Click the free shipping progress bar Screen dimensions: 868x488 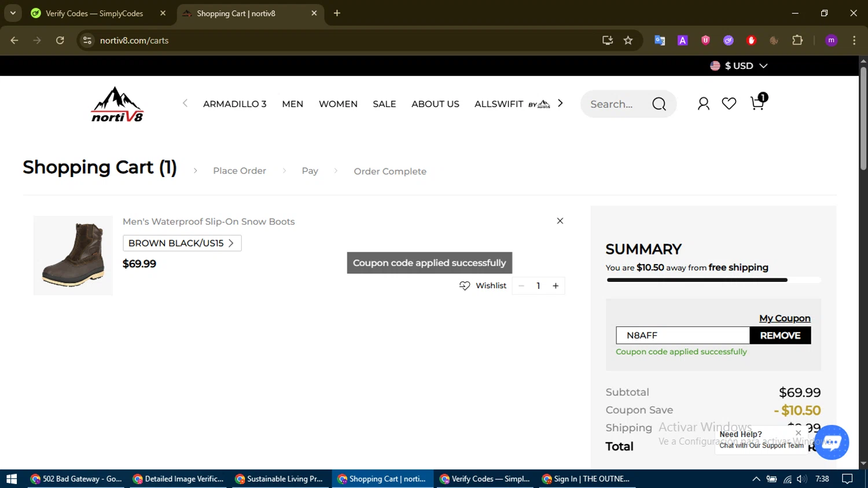[x=713, y=280]
